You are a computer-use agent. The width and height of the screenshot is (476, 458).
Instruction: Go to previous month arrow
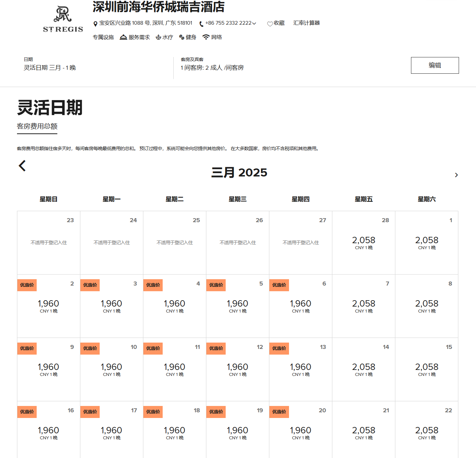pos(22,166)
